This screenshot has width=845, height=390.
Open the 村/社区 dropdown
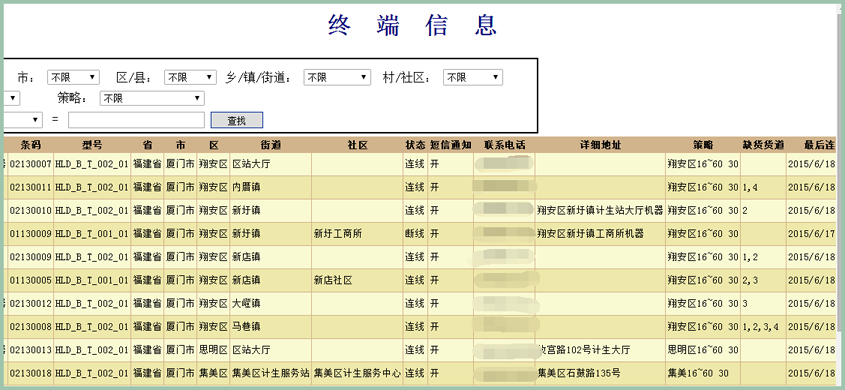click(473, 78)
